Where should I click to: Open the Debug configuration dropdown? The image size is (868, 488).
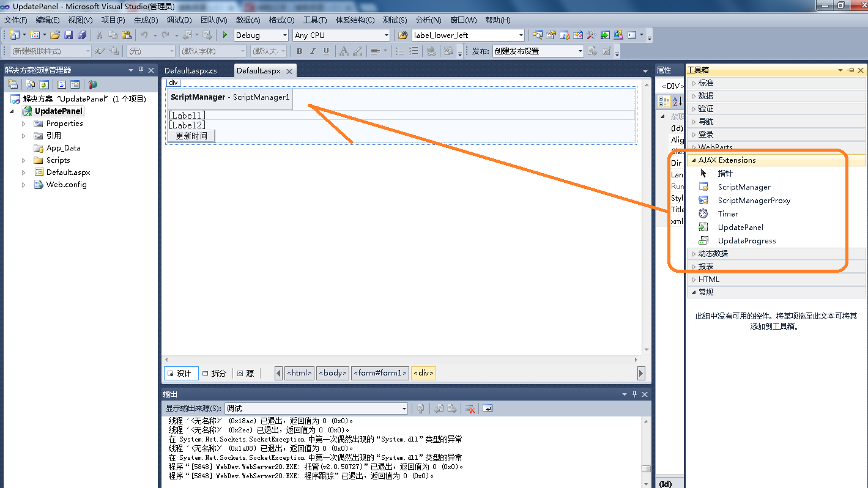[261, 35]
